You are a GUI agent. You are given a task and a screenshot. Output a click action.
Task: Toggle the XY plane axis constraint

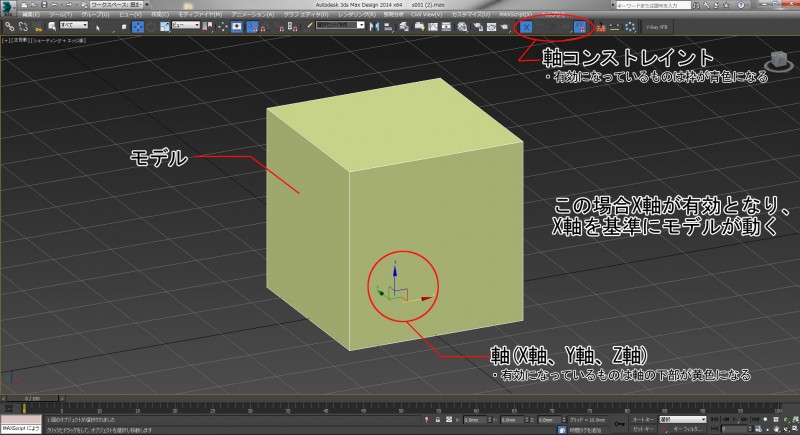[579, 25]
